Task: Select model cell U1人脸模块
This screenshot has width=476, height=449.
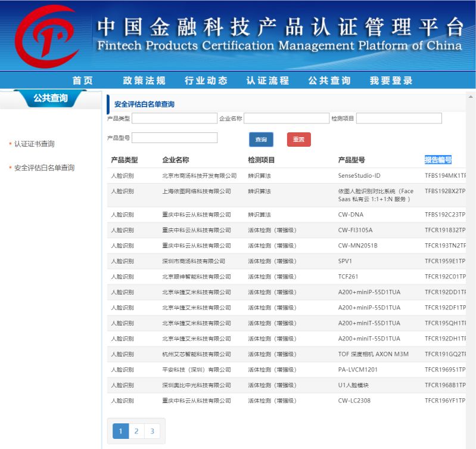Action: pos(353,385)
